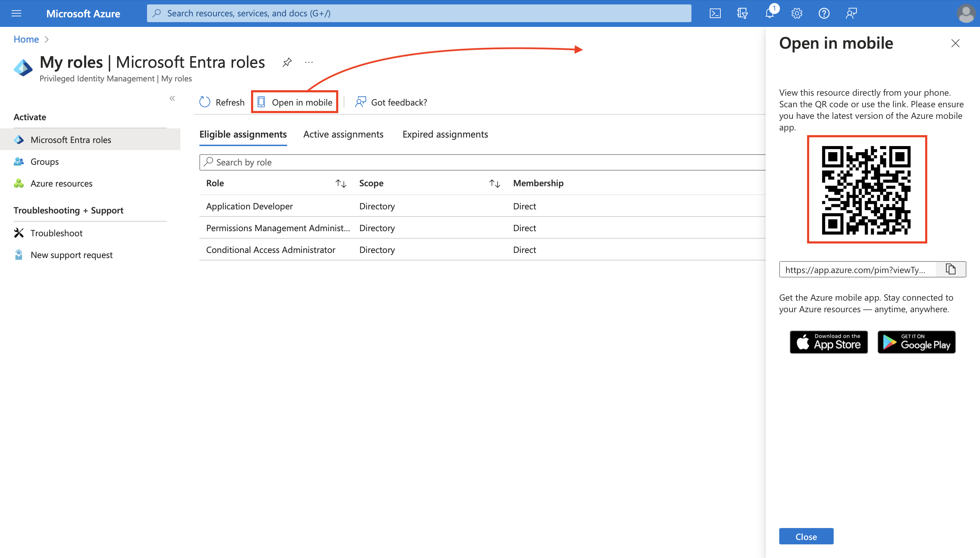Click New support request link
Viewport: 980px width, 558px height.
tap(71, 254)
